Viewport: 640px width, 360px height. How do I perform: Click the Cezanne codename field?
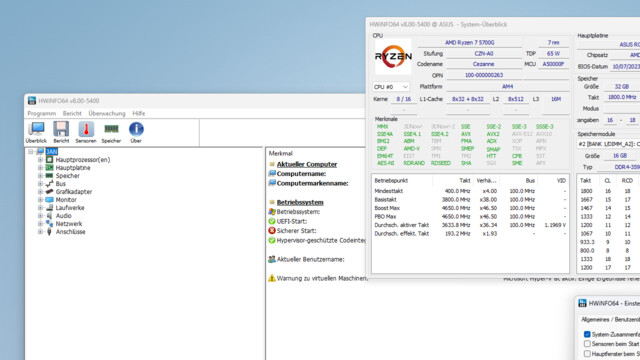(x=484, y=64)
